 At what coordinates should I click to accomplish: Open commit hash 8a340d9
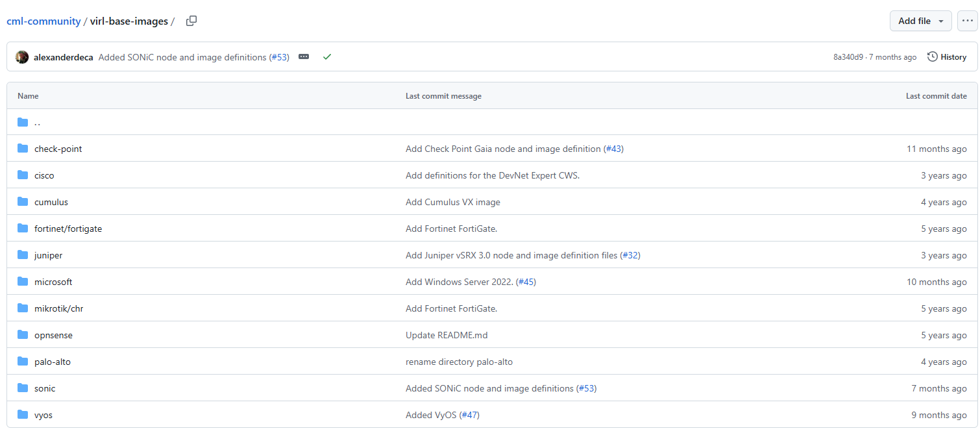(848, 57)
